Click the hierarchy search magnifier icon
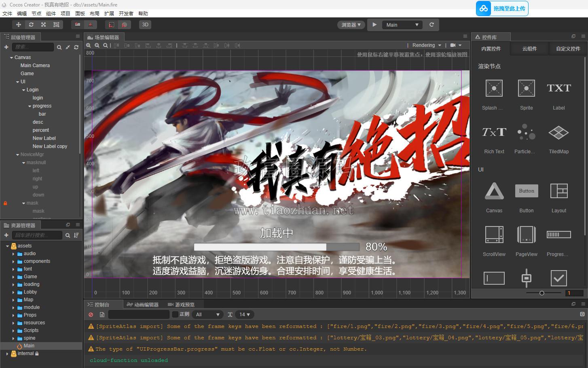This screenshot has height=368, width=588. 59,47
